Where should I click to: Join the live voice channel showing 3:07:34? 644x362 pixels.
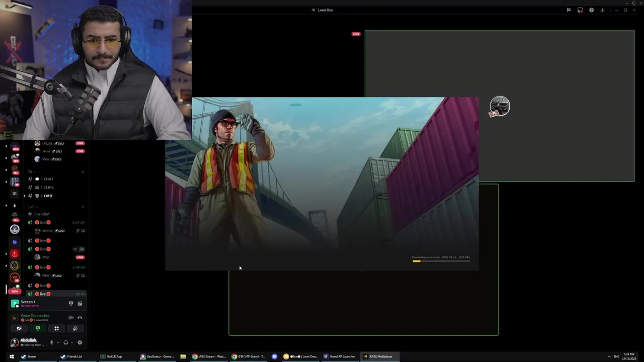click(x=56, y=222)
